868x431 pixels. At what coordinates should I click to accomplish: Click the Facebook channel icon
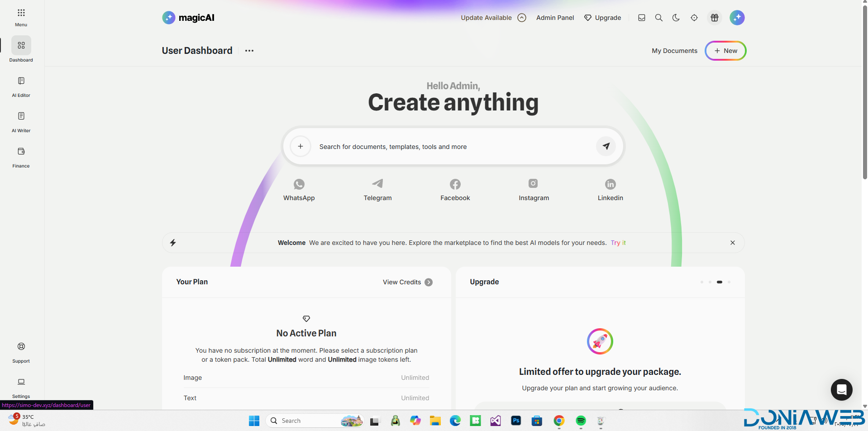click(x=455, y=184)
